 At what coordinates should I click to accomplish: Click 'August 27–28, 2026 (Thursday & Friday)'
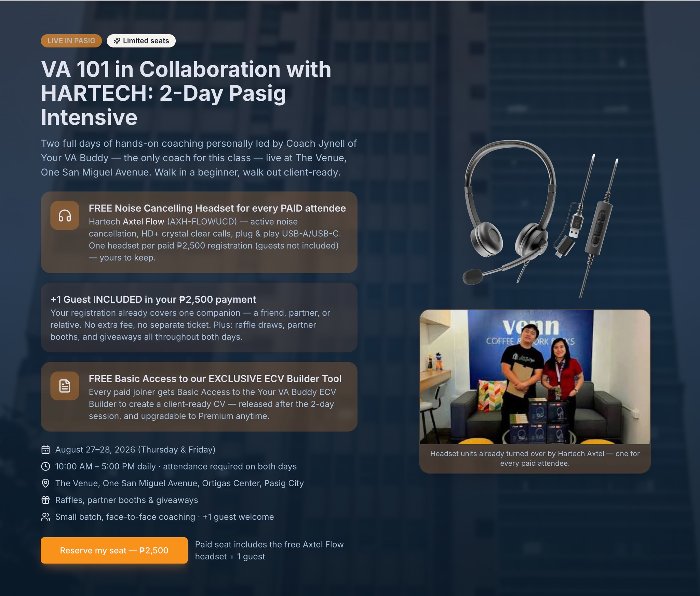click(x=135, y=450)
